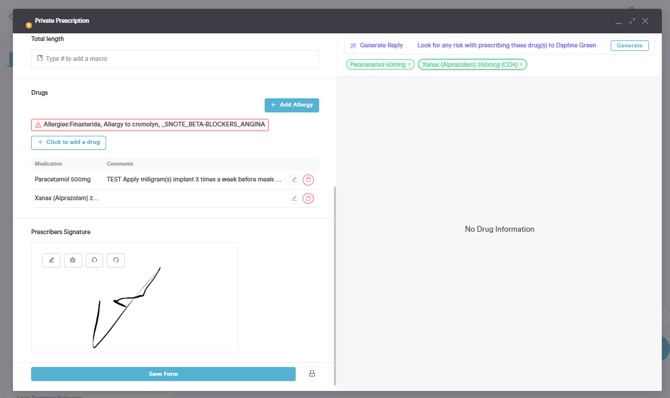Viewport: 670px width, 398px height.
Task: Click the form panel vertical scrollbar
Action: click(x=335, y=286)
